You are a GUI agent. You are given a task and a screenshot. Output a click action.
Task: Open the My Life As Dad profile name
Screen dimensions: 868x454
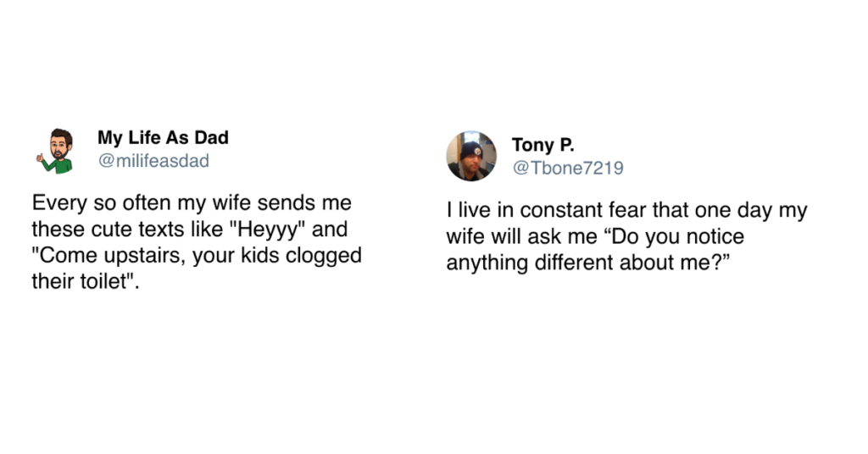tap(163, 137)
